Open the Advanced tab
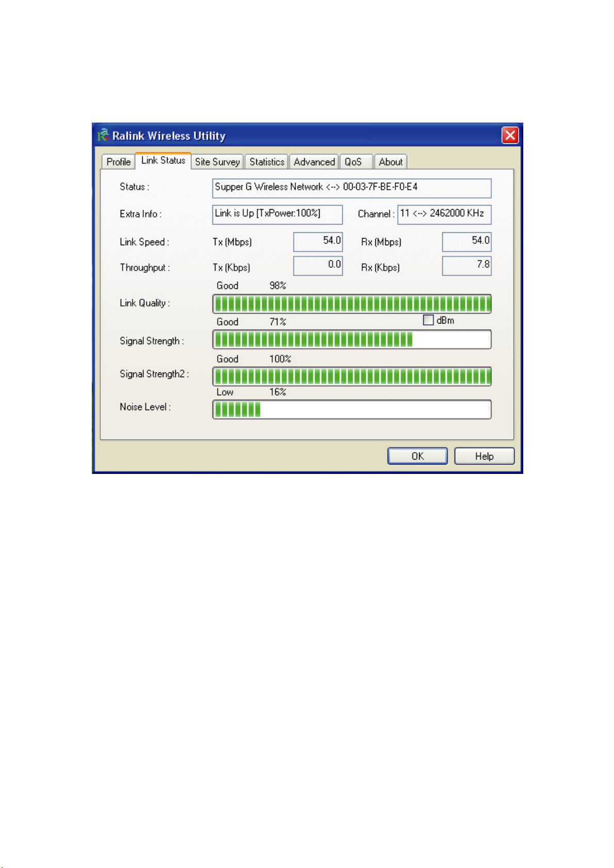This screenshot has width=614, height=868. click(314, 162)
